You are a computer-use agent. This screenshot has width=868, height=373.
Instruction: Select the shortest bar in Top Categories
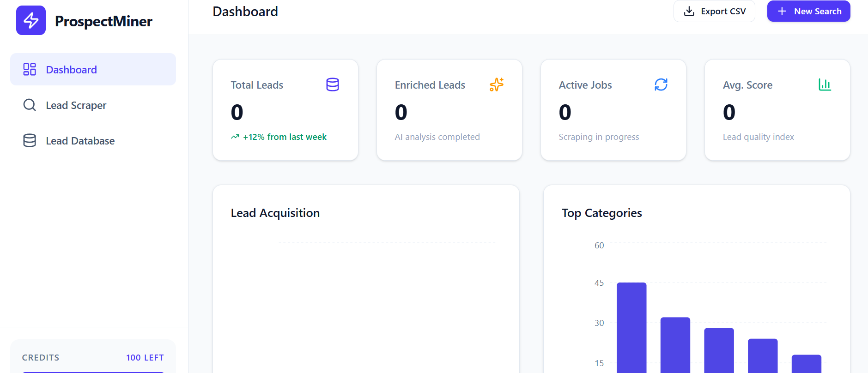[807, 364]
